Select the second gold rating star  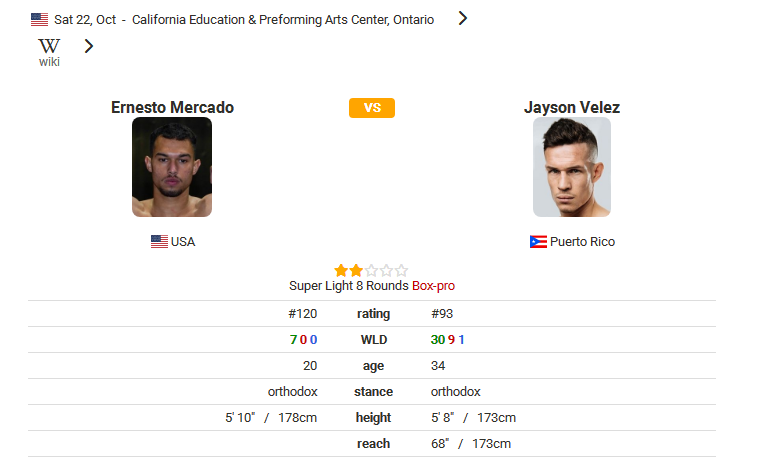click(x=356, y=271)
